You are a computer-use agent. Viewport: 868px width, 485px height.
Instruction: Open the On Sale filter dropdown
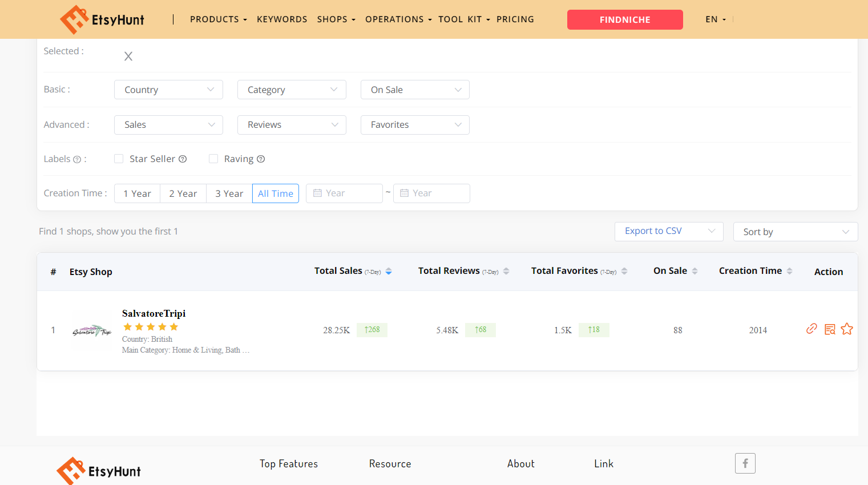click(415, 90)
